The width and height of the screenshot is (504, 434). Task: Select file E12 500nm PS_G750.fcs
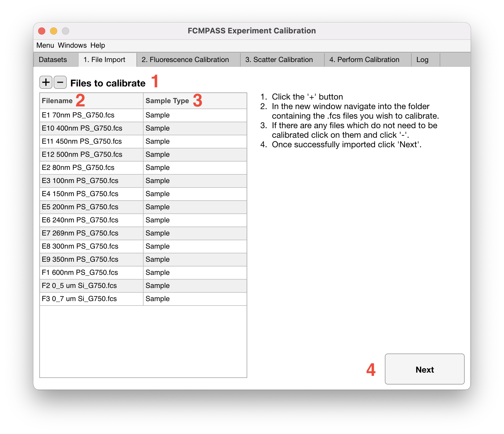(91, 155)
